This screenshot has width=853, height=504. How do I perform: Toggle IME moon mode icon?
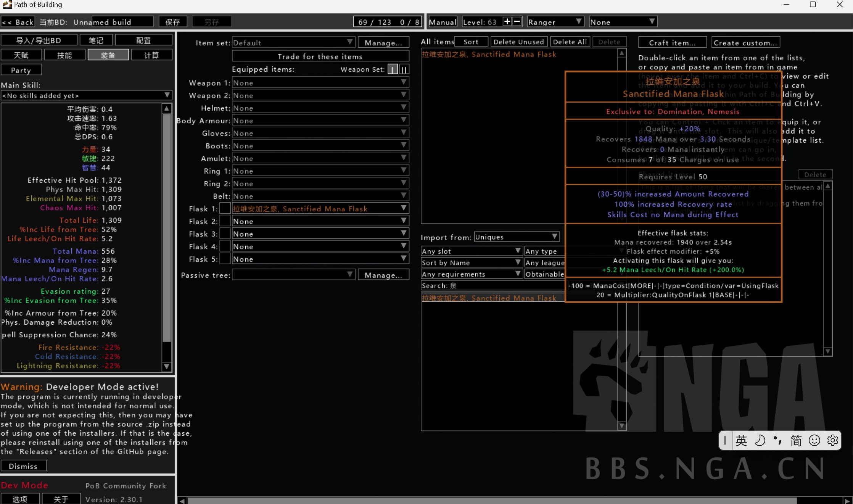pyautogui.click(x=760, y=441)
